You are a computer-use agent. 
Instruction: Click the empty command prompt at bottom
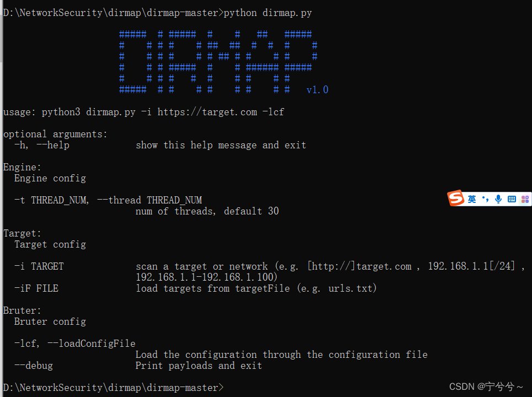coord(114,388)
